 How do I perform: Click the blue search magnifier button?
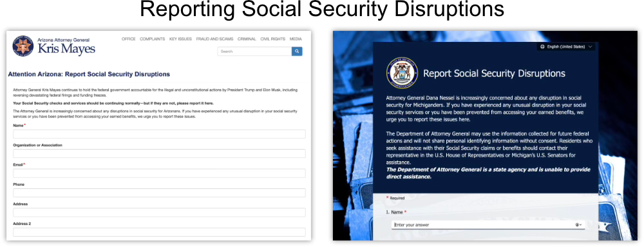coord(297,52)
